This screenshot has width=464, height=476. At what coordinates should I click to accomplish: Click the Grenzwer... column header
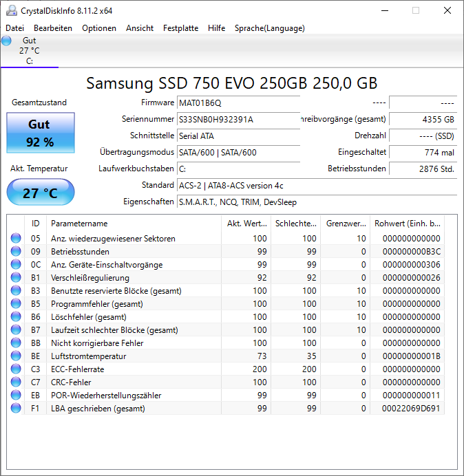click(346, 224)
